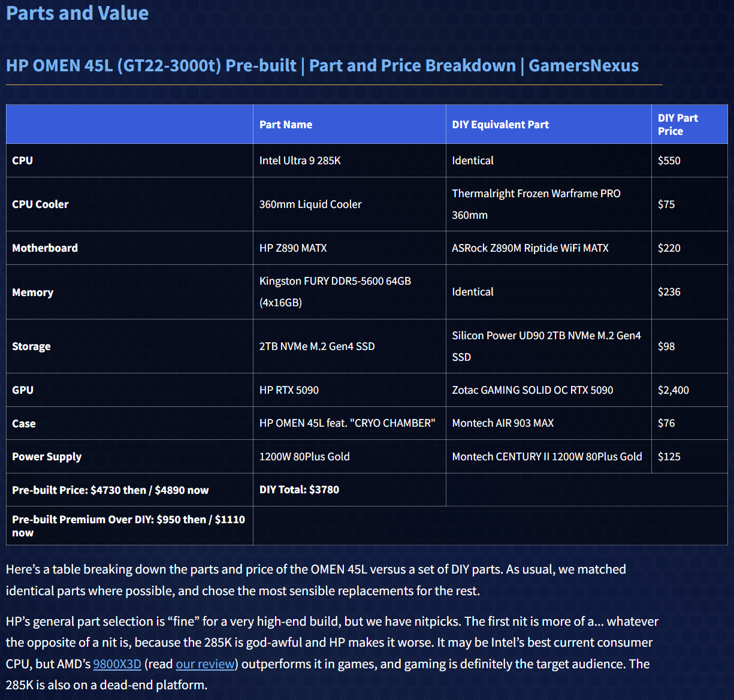The image size is (734, 700).
Task: Click the $125 price cell
Action: click(689, 457)
